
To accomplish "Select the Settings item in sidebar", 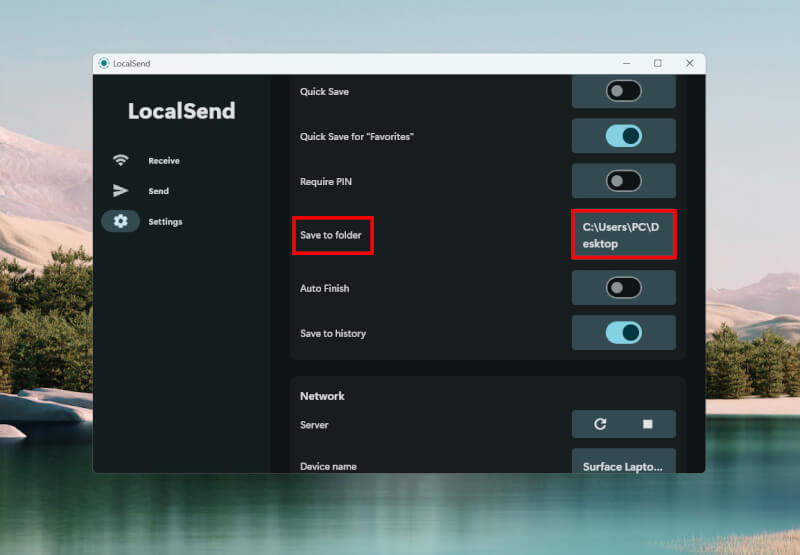I will pyautogui.click(x=165, y=221).
